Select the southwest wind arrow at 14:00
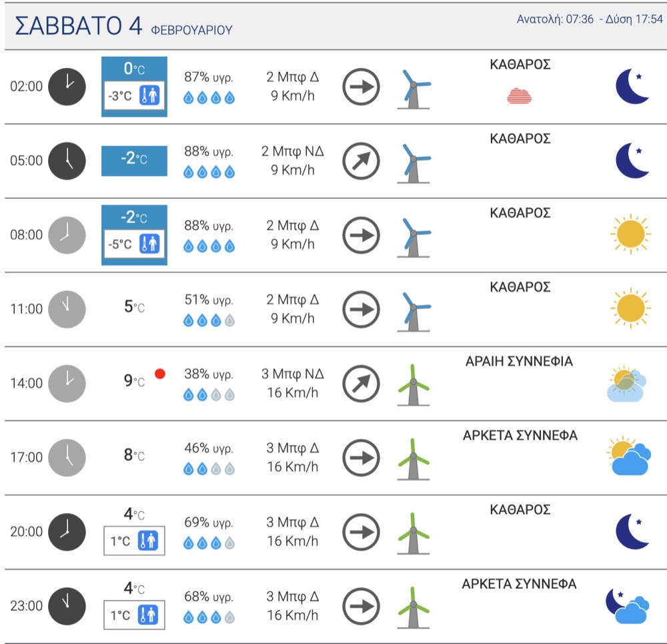This screenshot has height=644, width=667. click(x=361, y=384)
